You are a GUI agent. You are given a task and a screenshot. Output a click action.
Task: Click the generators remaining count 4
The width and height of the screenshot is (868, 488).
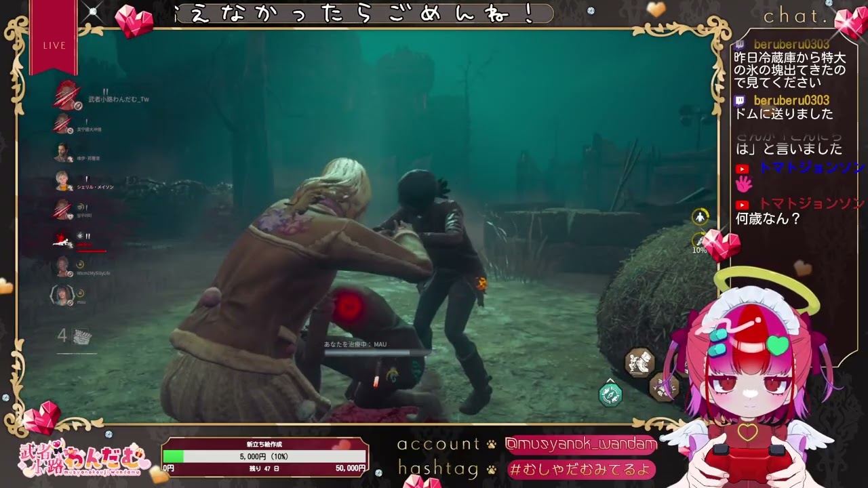(62, 335)
